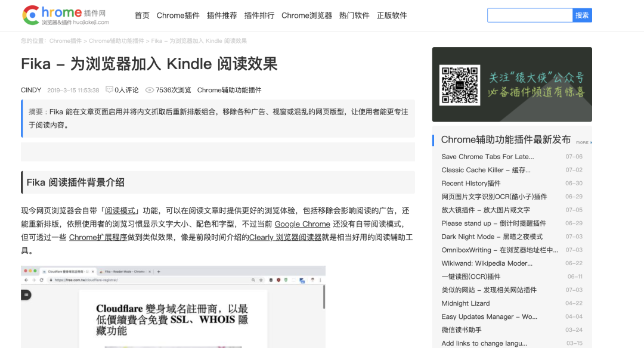This screenshot has width=644, height=348.
Task: Click the QR code in banner
Action: (x=460, y=85)
